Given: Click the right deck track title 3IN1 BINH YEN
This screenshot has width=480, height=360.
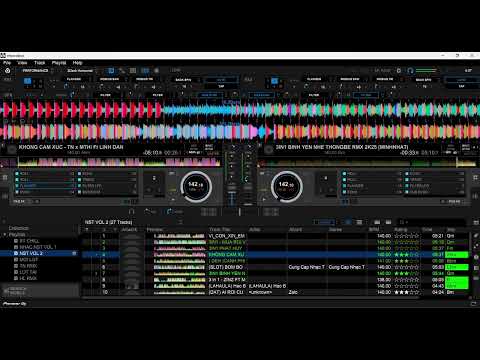Looking at the screenshot, I should (342, 147).
